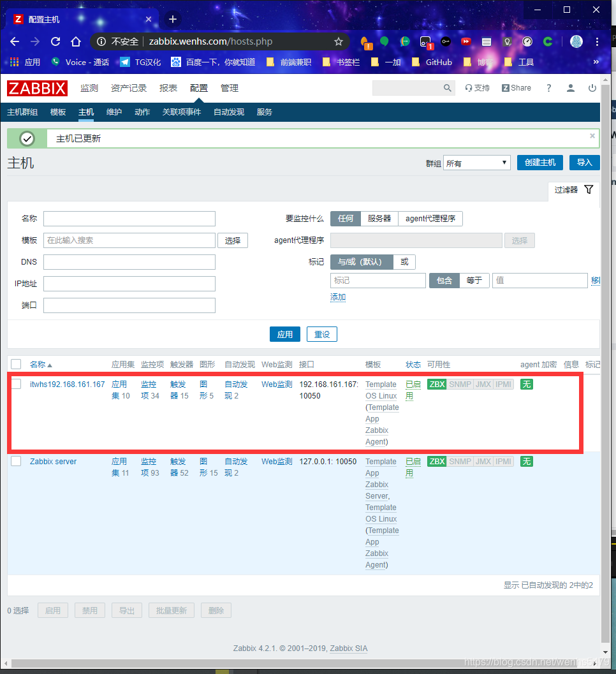Click the 添加 tag link
The width and height of the screenshot is (616, 674).
coord(338,297)
